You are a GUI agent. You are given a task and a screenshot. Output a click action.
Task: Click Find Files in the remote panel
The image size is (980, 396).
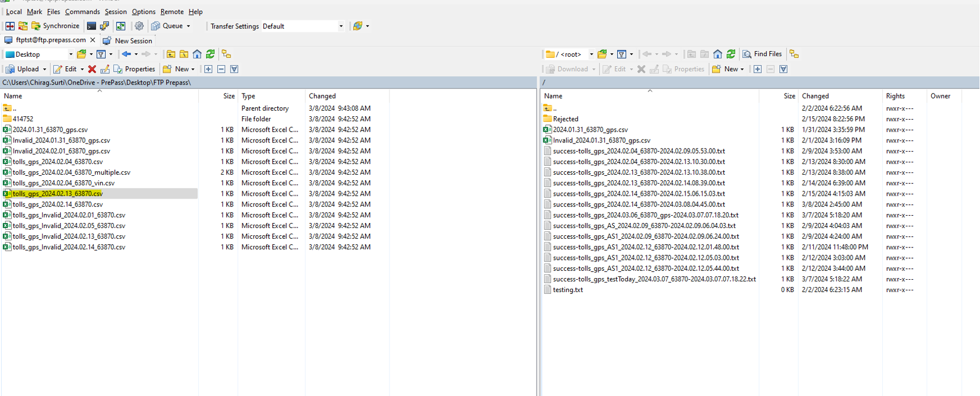click(762, 54)
